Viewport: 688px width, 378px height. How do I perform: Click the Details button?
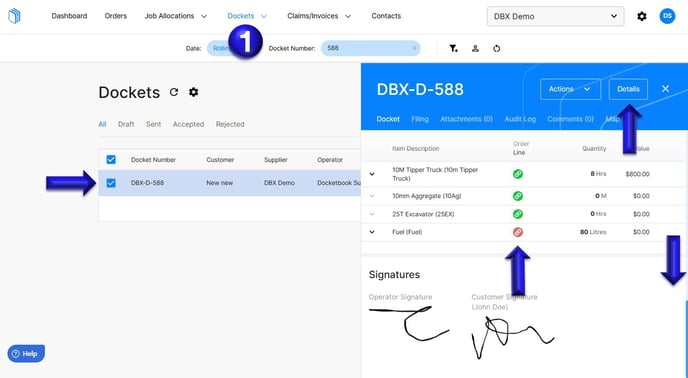point(628,89)
